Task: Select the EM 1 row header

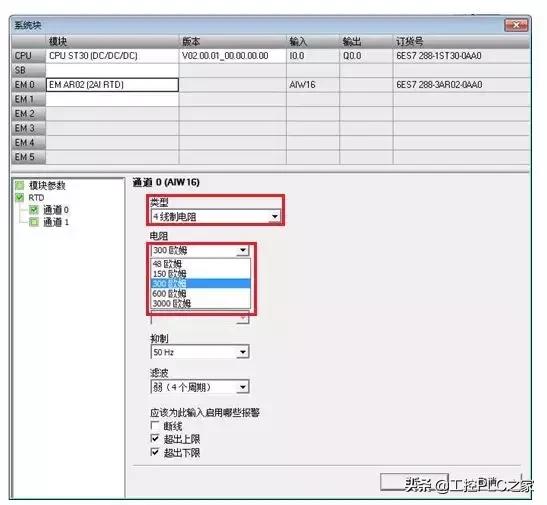Action: pyautogui.click(x=28, y=99)
